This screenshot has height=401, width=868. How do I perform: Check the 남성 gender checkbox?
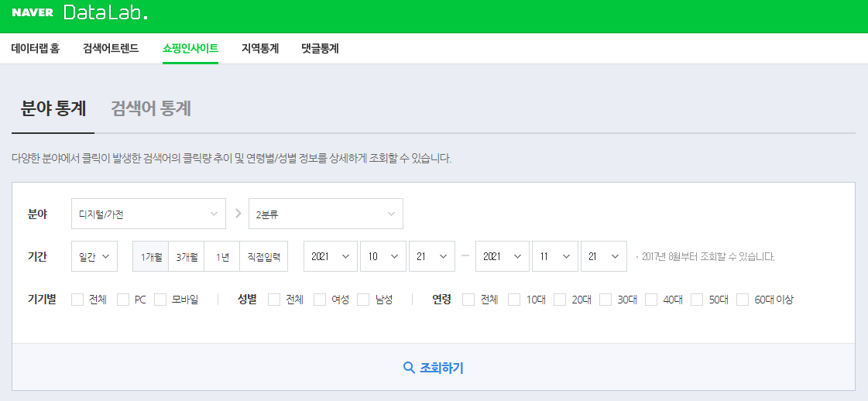[x=363, y=300]
